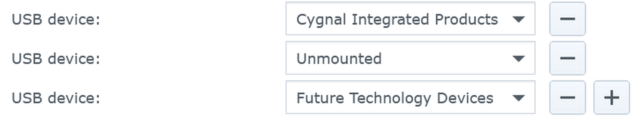Viewport: 644px width, 118px height.
Task: Click the text Cygnal Integrated Products
Action: coord(397,20)
